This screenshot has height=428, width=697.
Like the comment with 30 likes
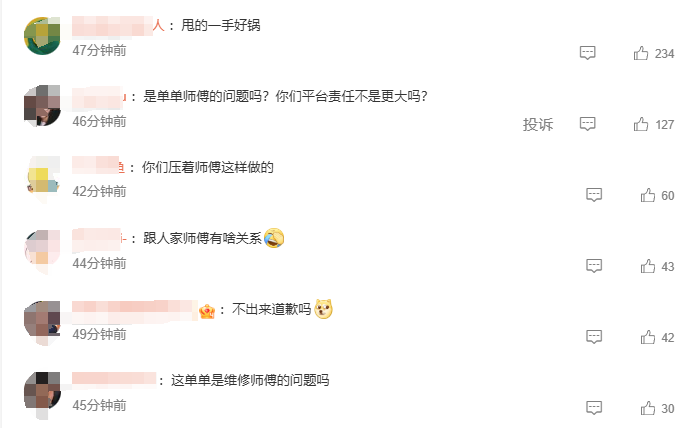pyautogui.click(x=648, y=408)
